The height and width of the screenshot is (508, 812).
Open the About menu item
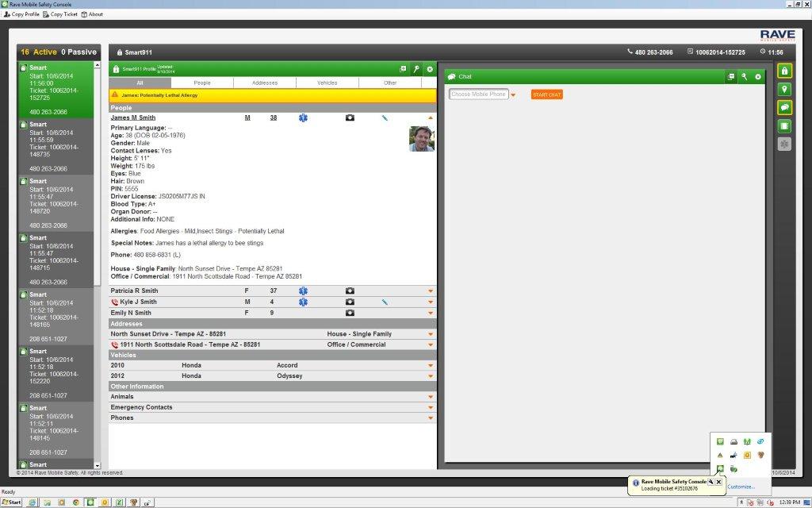92,14
